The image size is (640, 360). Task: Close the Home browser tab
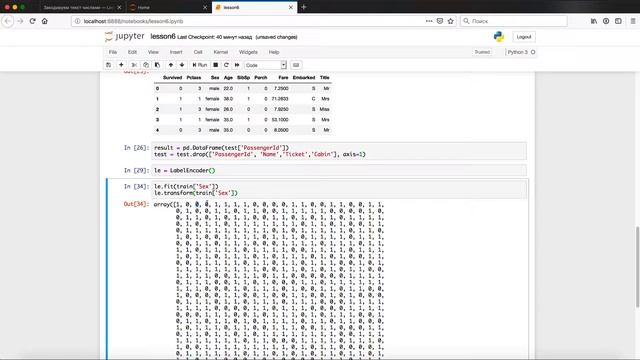205,7
